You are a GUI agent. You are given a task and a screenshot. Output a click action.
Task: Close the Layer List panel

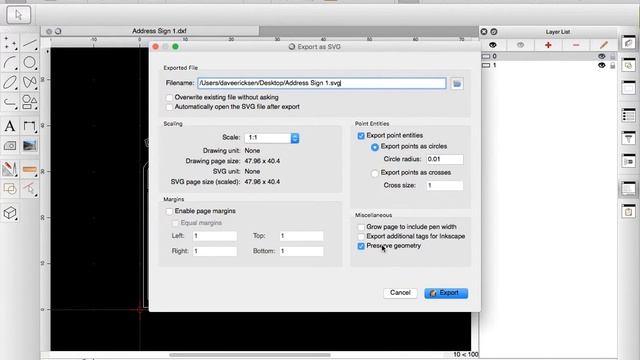coord(484,31)
